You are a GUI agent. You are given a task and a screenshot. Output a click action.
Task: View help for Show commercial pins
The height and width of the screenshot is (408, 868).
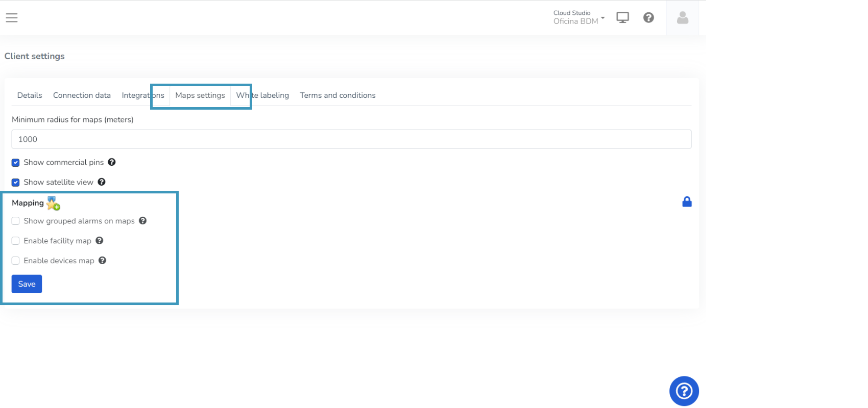coord(112,162)
